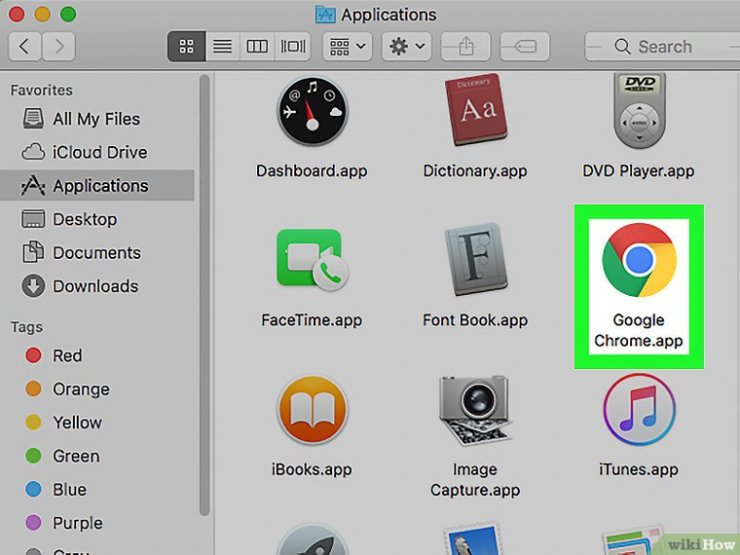Click the Google Chrome.app file name label

tap(639, 330)
